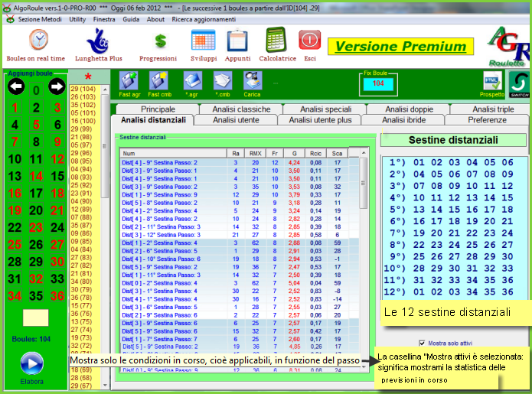Sort table by Rcic column header
The image size is (532, 394).
[315, 153]
